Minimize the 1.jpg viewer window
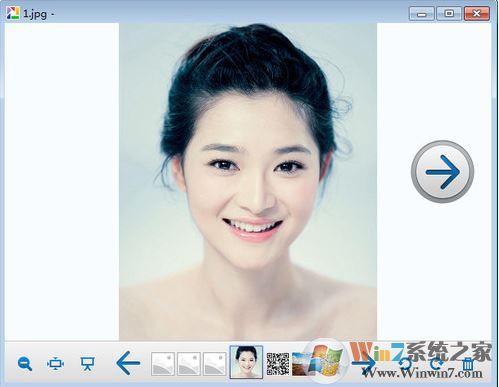The height and width of the screenshot is (387, 499). 422,14
